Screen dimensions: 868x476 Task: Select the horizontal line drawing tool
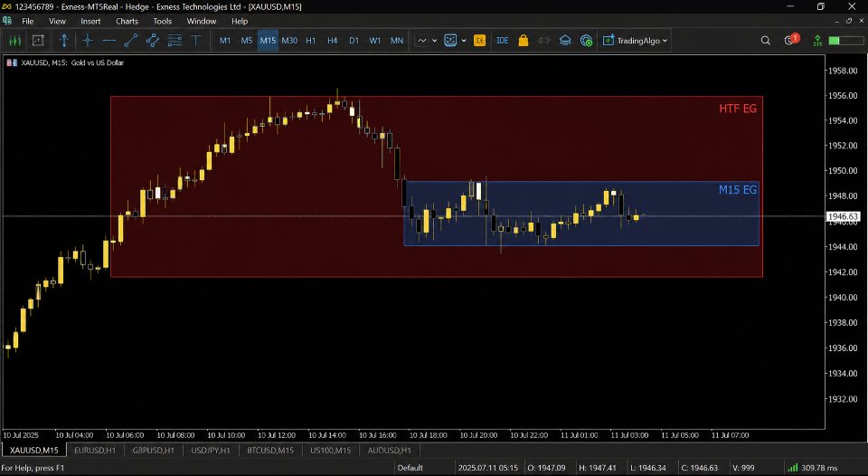[109, 41]
